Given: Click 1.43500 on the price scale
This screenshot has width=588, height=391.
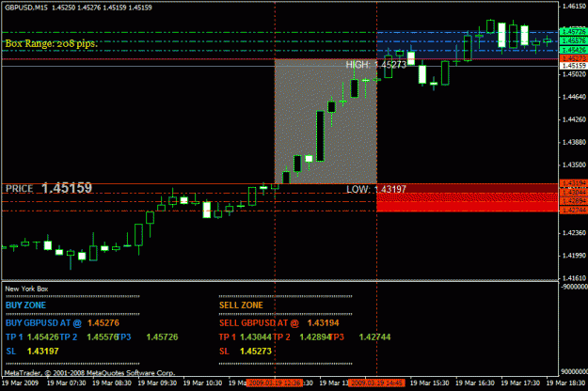Looking at the screenshot, I should pos(574,164).
